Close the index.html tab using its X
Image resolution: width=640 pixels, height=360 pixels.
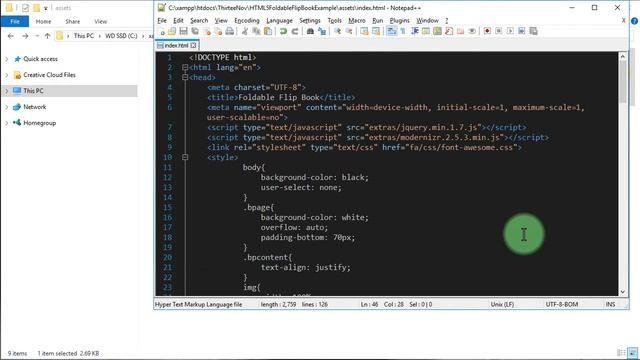point(193,45)
